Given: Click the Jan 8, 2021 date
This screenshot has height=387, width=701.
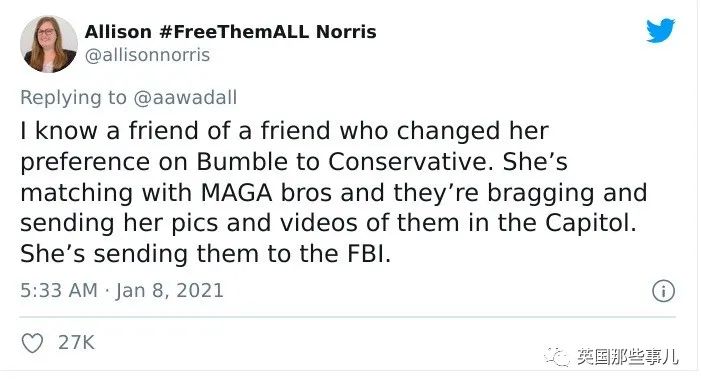Looking at the screenshot, I should [x=170, y=290].
